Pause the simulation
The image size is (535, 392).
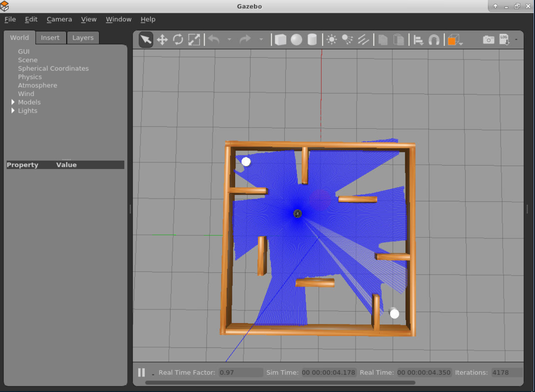coord(141,372)
